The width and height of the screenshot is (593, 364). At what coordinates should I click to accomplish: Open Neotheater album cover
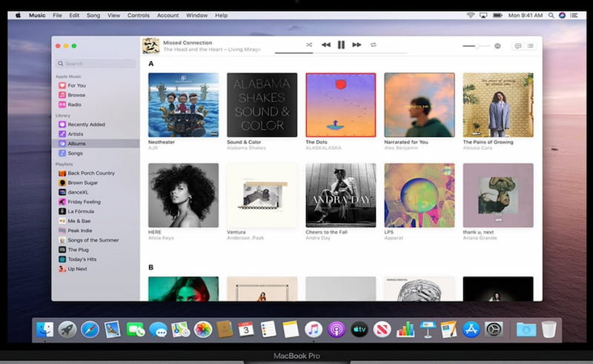click(183, 105)
